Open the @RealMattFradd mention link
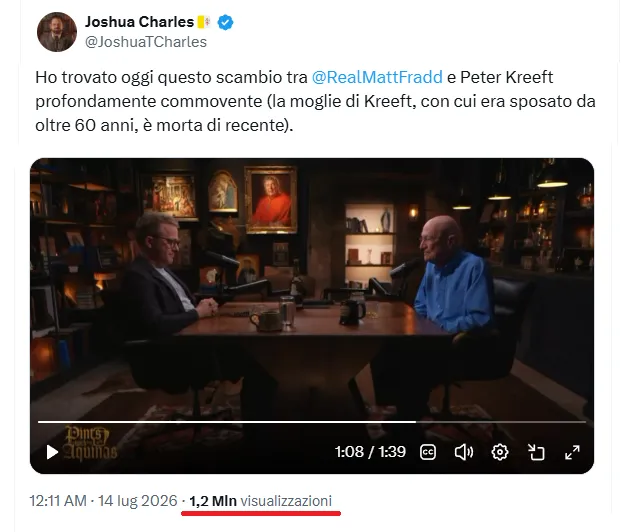Image resolution: width=626 pixels, height=532 pixels. point(377,77)
